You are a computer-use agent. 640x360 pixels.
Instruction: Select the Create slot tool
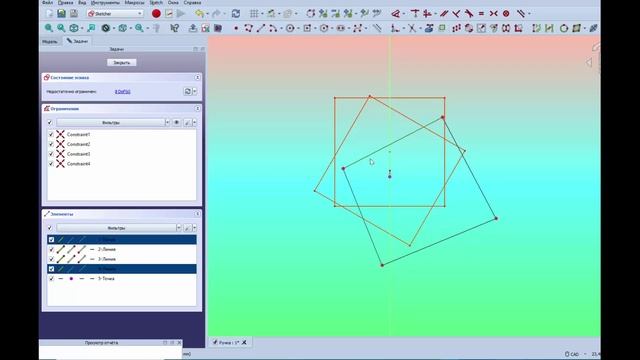coord(340,28)
